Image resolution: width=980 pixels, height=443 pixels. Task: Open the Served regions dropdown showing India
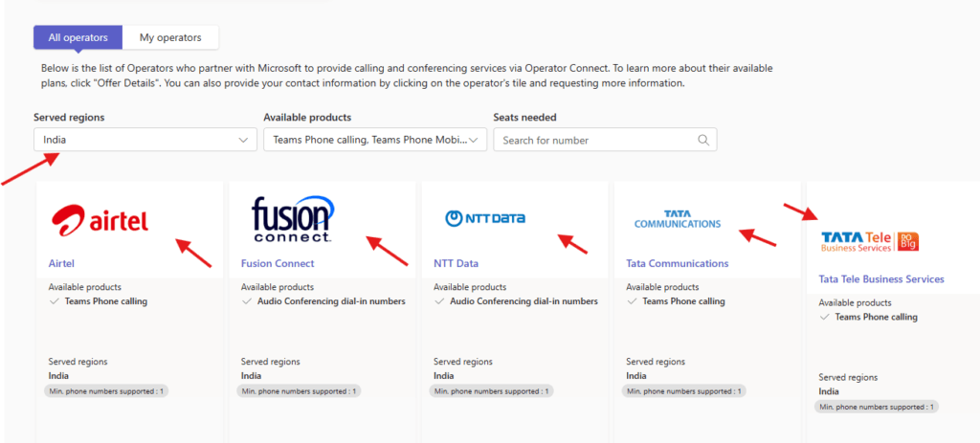point(145,140)
